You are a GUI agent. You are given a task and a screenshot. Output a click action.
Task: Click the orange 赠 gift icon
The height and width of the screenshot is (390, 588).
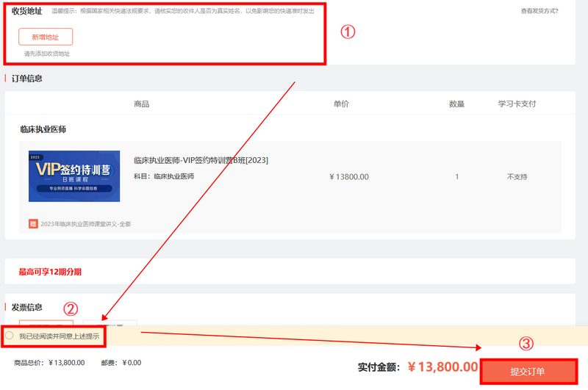(x=33, y=223)
